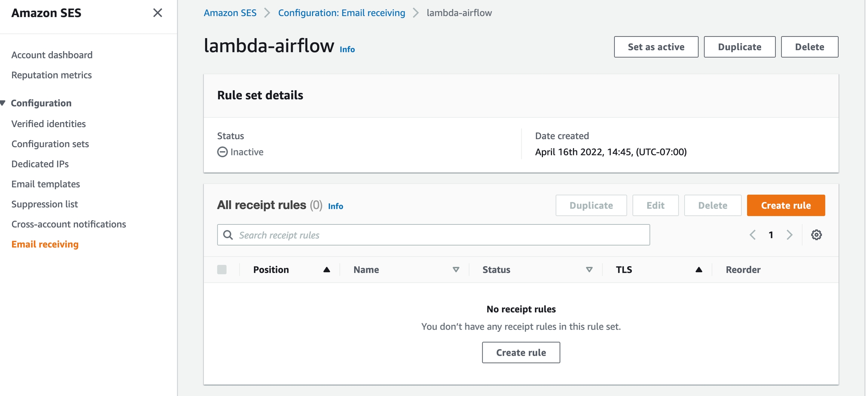
Task: Close the Amazon SES navigation panel
Action: pyautogui.click(x=157, y=13)
